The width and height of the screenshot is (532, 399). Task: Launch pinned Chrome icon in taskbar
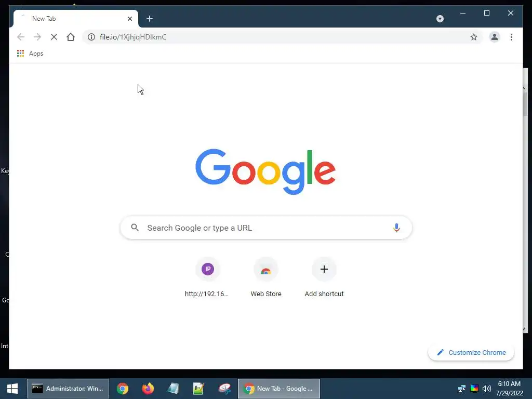click(123, 389)
